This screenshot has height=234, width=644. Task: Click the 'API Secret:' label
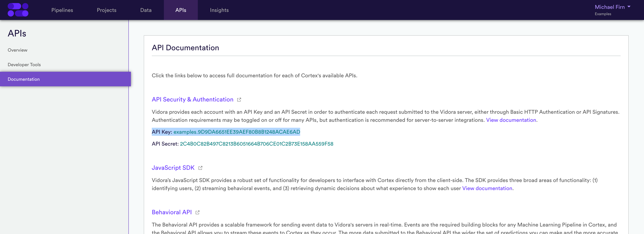click(165, 144)
